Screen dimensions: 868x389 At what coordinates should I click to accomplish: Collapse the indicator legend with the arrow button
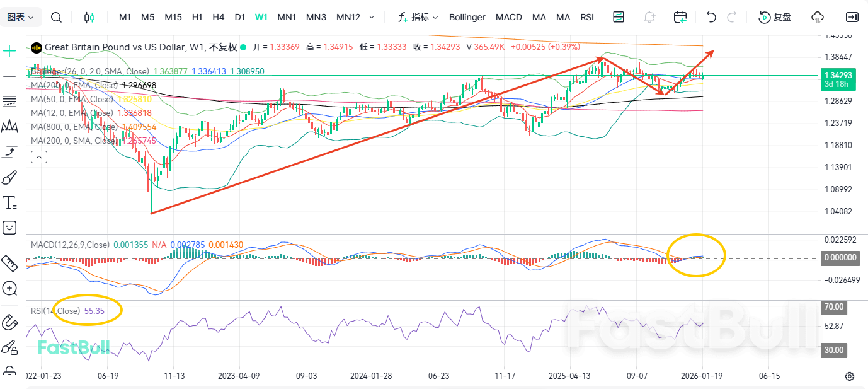[38, 156]
